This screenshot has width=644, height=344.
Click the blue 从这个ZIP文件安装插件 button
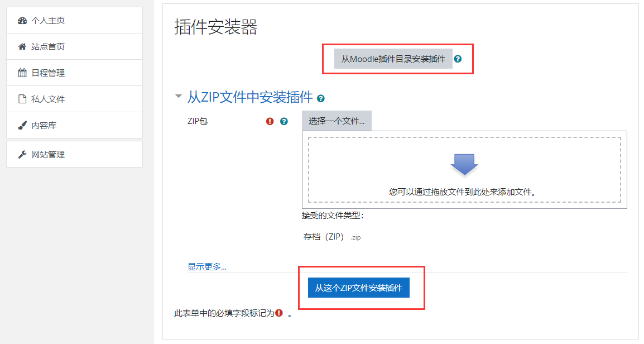click(358, 288)
